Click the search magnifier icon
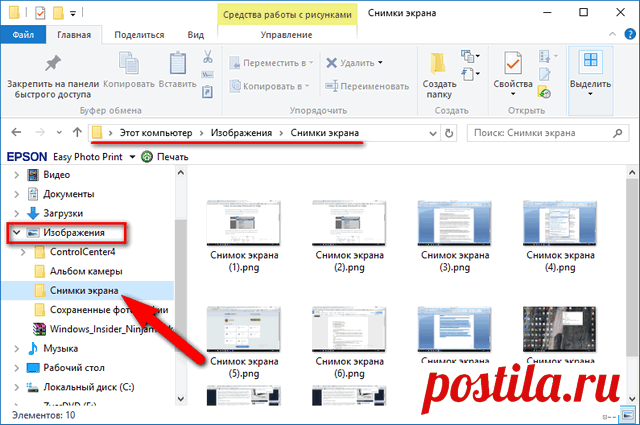This screenshot has height=425, width=640. pos(618,133)
